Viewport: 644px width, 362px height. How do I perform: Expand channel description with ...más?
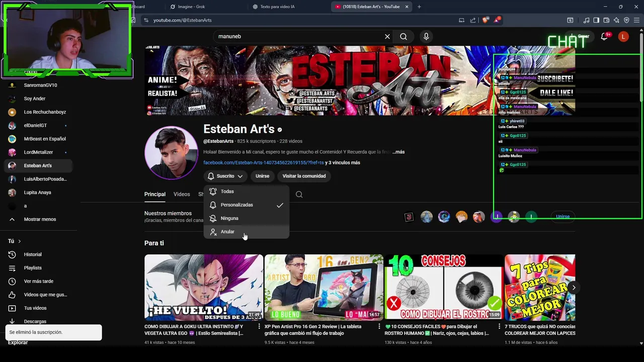(x=398, y=152)
